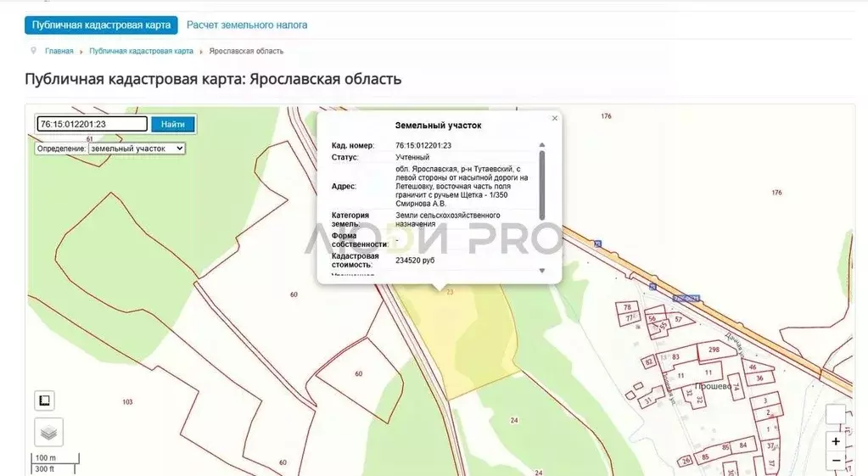
Task: Click parcel label 84 on map
Action: 743,445
